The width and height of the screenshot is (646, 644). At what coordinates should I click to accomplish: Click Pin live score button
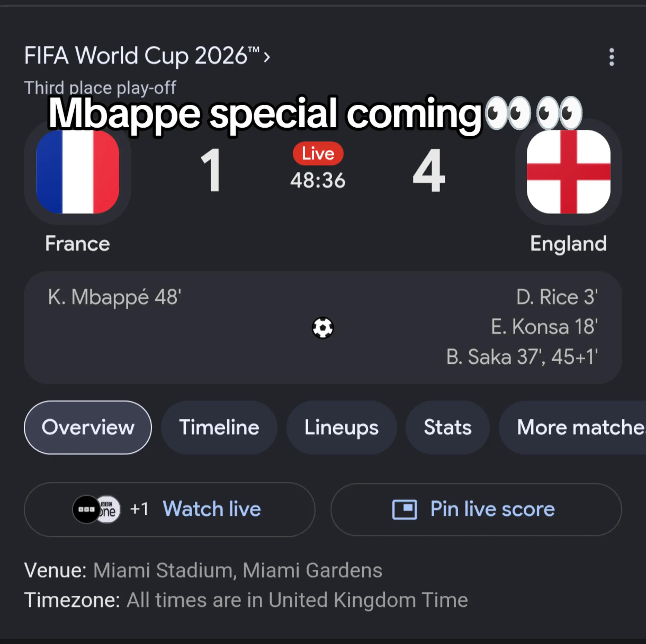[x=476, y=509]
